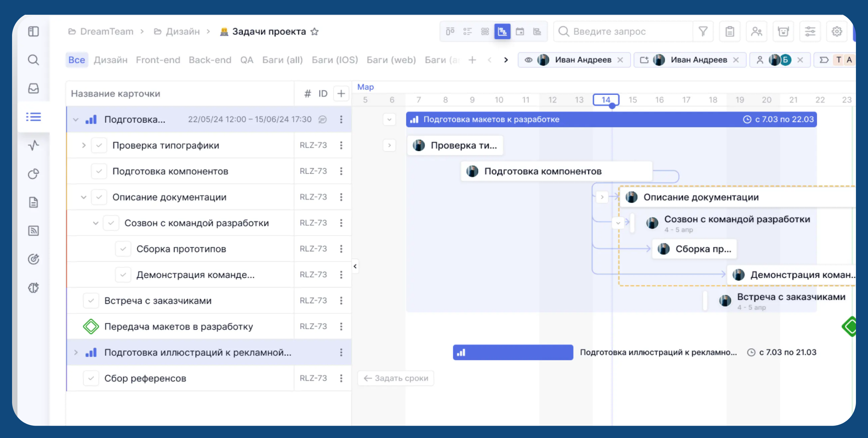This screenshot has height=438, width=868.
Task: Open the activity pulse icon in sidebar
Action: [33, 145]
